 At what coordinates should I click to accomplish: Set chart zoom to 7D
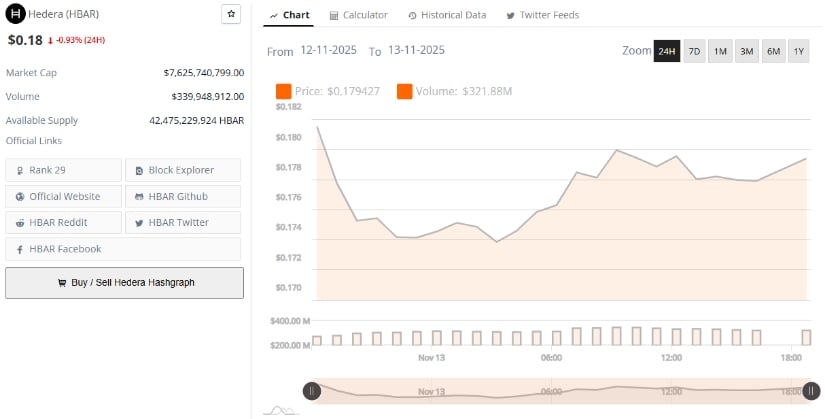click(x=694, y=51)
